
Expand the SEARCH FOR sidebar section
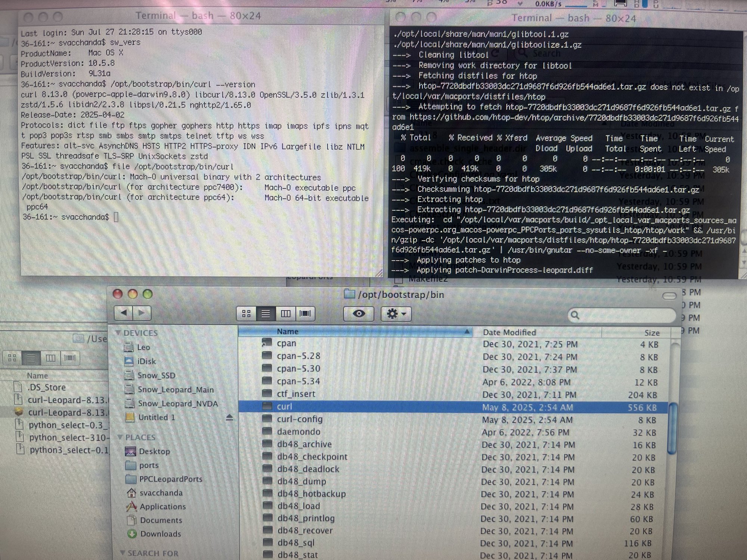coord(123,553)
